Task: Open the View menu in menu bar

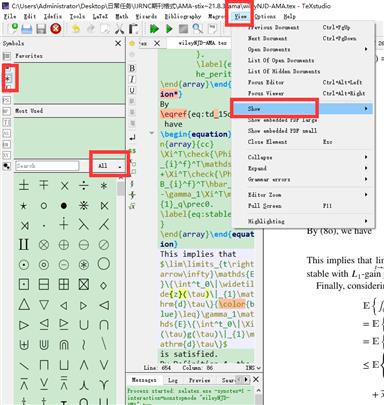Action: pos(240,16)
